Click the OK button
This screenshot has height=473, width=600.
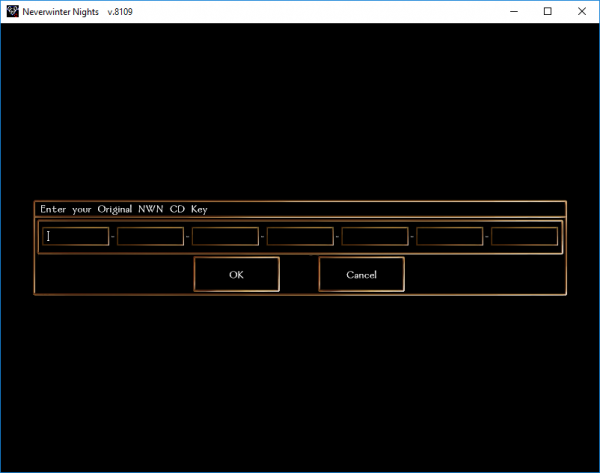(x=236, y=274)
